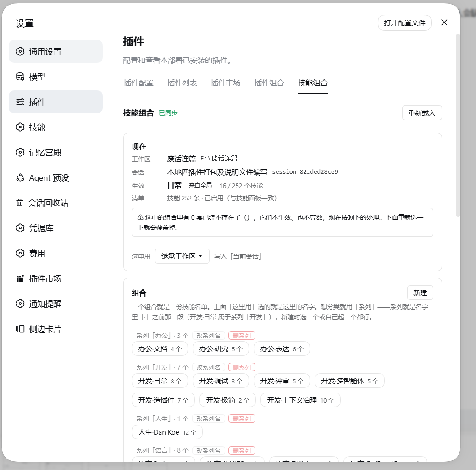Rename the 办公 series via 改系列名
Viewport: 476px width, 470px height.
click(x=208, y=336)
